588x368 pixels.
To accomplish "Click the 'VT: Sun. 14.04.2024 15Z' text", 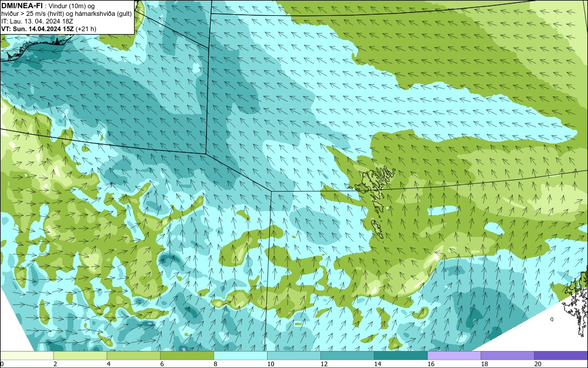I will [38, 29].
